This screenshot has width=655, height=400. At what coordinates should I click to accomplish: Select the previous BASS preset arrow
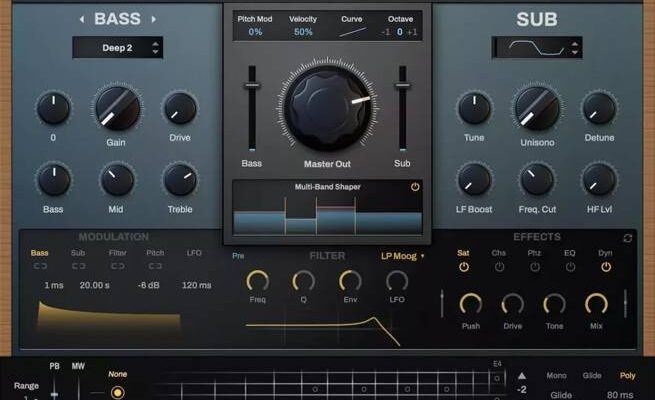[81, 19]
